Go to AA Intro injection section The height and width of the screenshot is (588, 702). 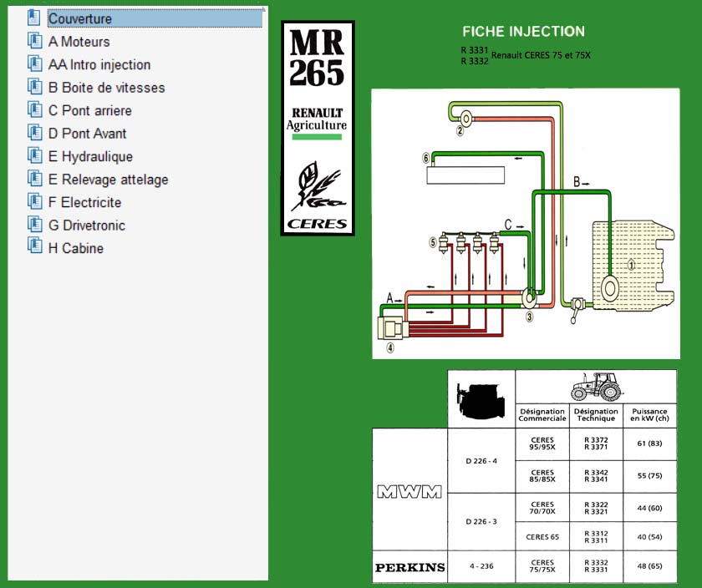(99, 64)
